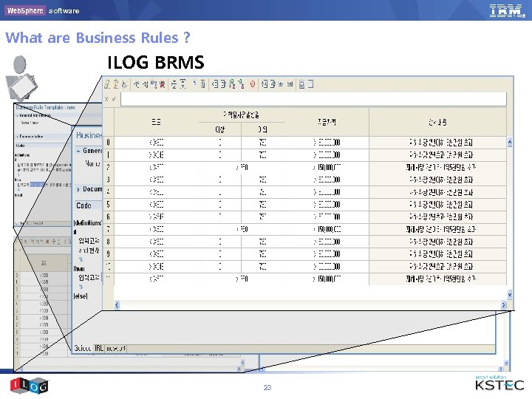Click the 150,000 amount cell in row 2
The height and width of the screenshot is (399, 532).
[x=327, y=167]
